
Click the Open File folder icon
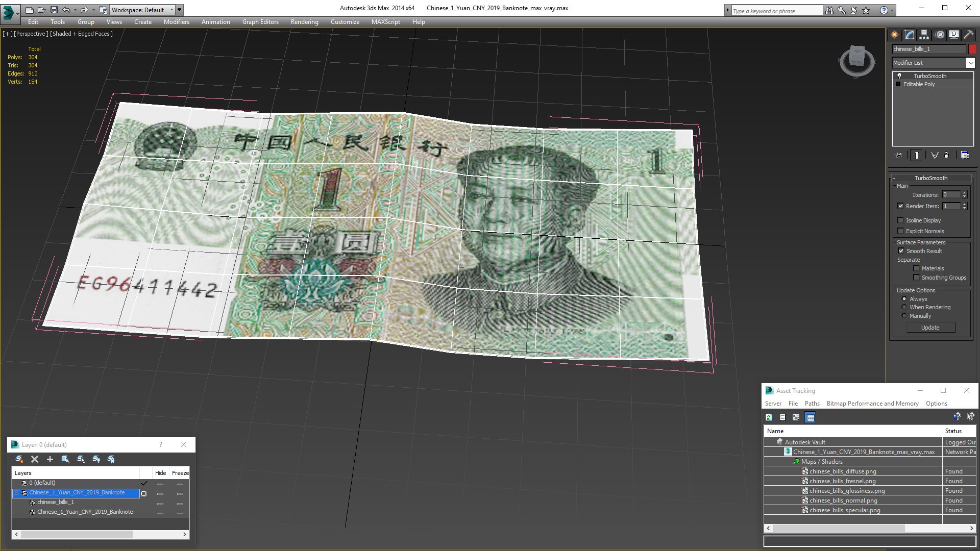click(41, 10)
